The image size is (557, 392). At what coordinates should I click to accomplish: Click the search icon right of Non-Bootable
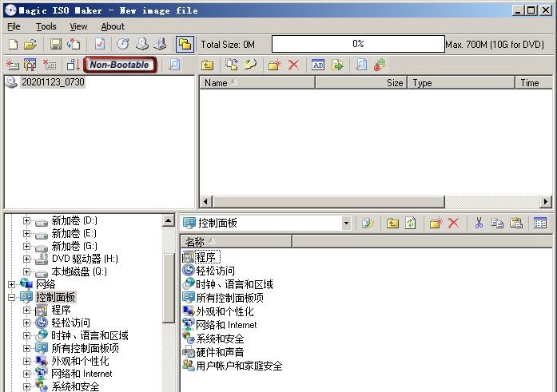pyautogui.click(x=174, y=65)
